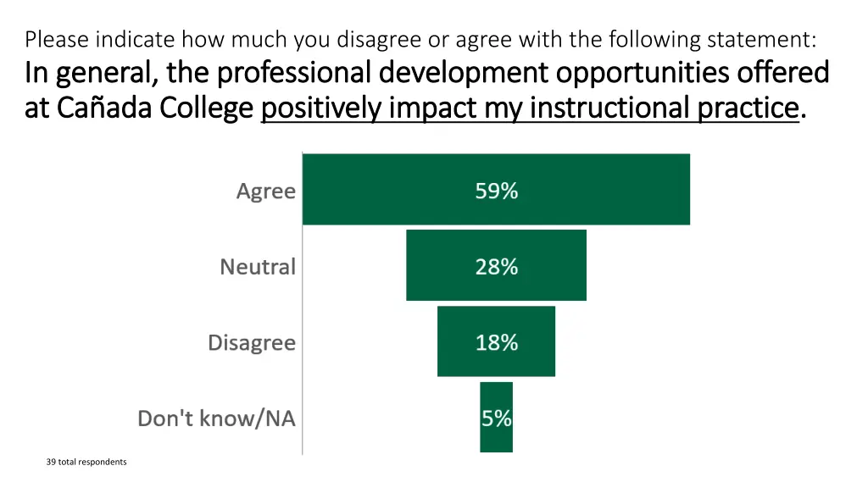Click the Disagree category axis label
Image resolution: width=868 pixels, height=488 pixels.
(x=252, y=343)
